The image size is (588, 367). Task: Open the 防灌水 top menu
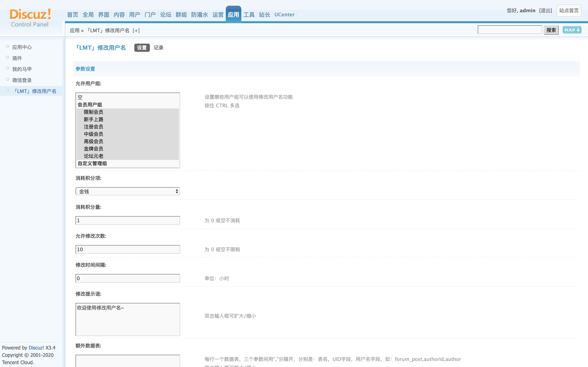tap(199, 15)
